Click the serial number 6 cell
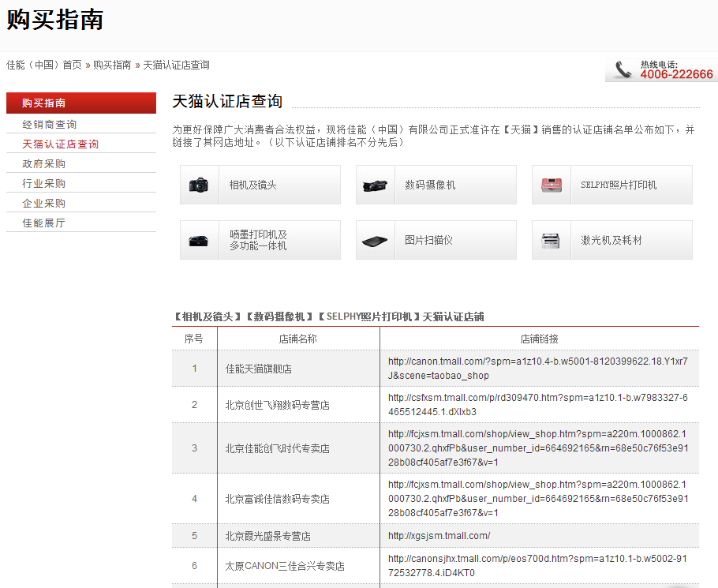This screenshot has width=718, height=588. pos(195,566)
